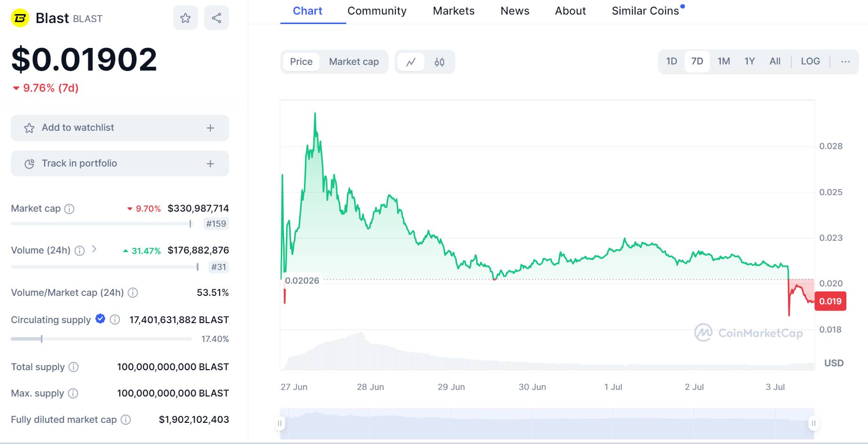Click the $176,882,876 volume value
868x444 pixels.
[x=198, y=250]
